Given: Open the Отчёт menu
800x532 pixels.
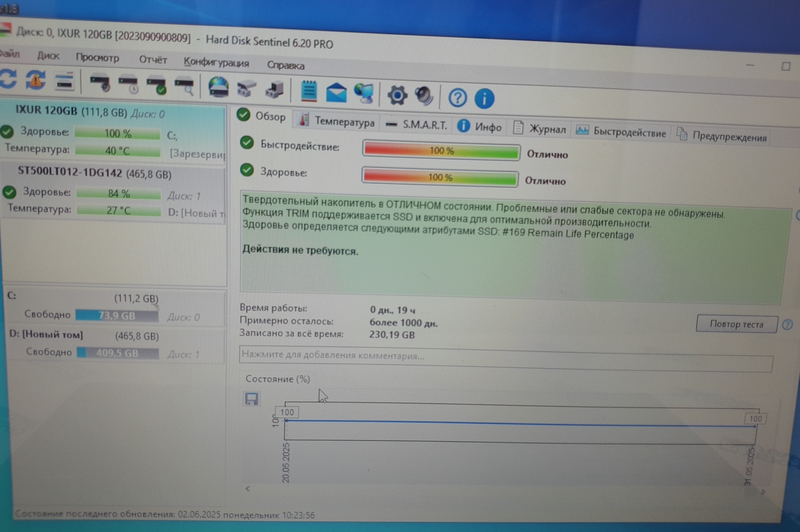Looking at the screenshot, I should click(153, 60).
